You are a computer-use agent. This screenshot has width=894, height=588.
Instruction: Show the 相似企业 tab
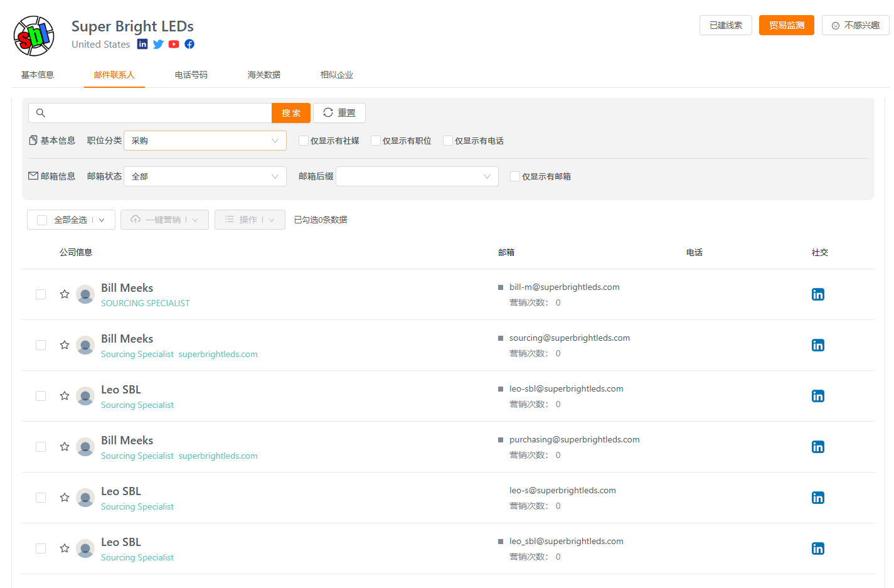point(337,75)
